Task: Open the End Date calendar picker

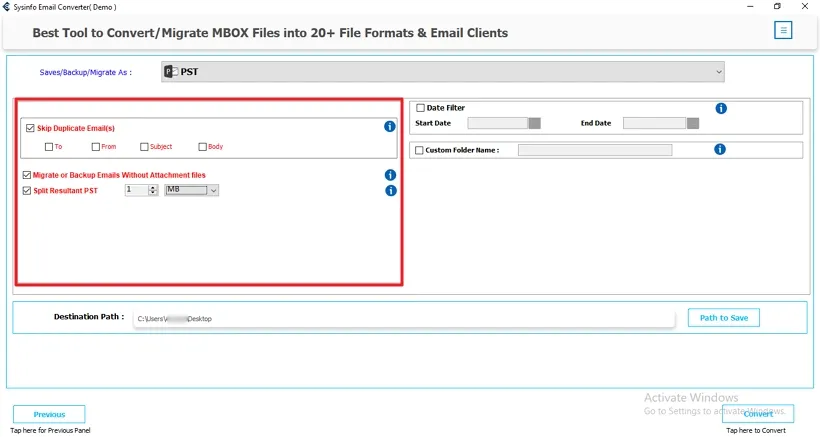Action: pos(692,123)
